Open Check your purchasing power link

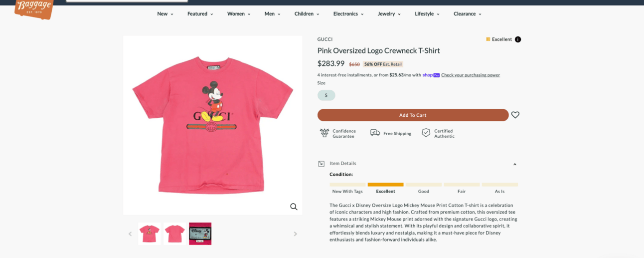point(470,75)
